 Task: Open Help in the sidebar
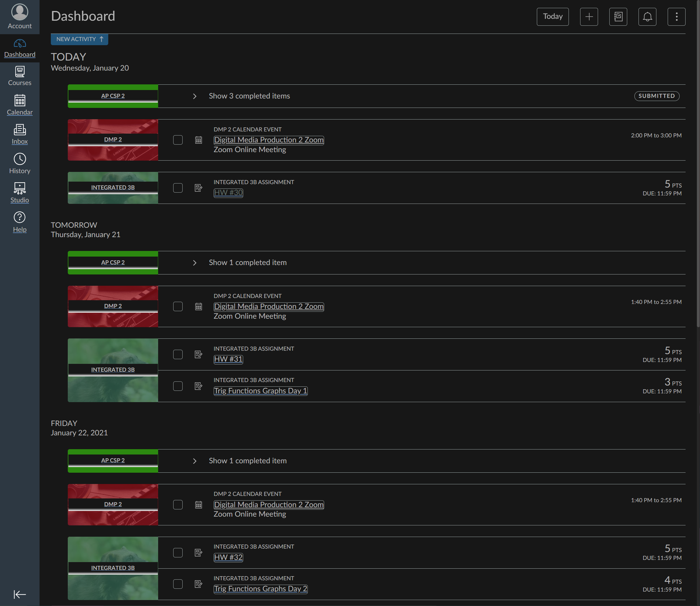(x=20, y=222)
